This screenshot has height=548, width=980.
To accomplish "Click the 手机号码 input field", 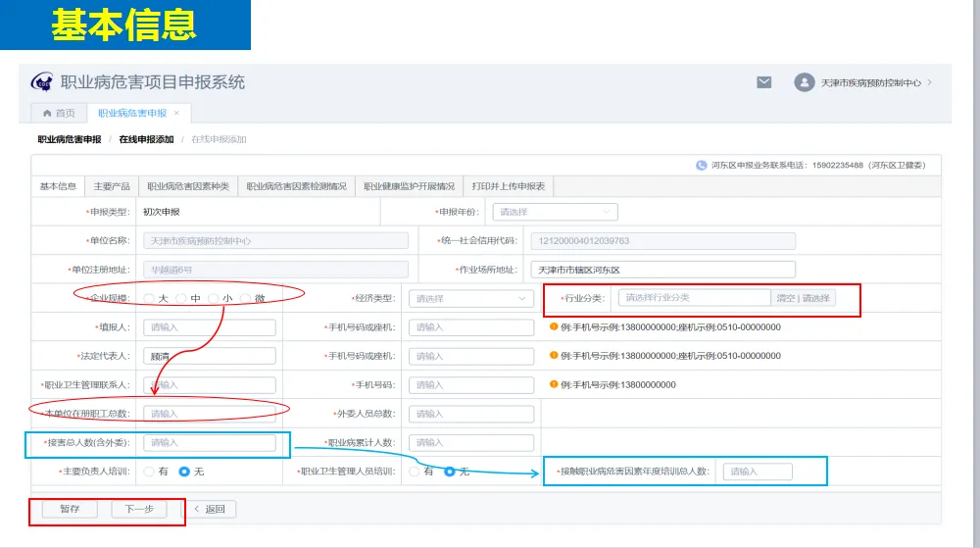I will [x=471, y=385].
